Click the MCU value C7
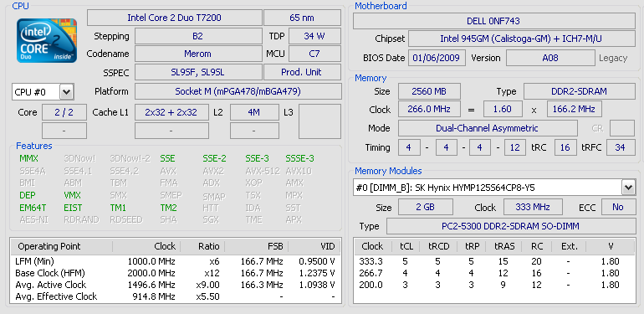 [x=314, y=54]
